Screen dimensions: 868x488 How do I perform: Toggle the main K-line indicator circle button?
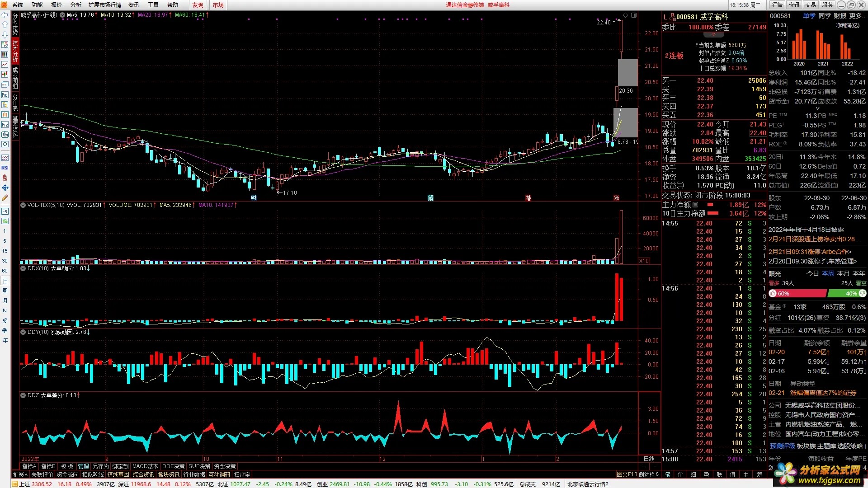tap(62, 15)
